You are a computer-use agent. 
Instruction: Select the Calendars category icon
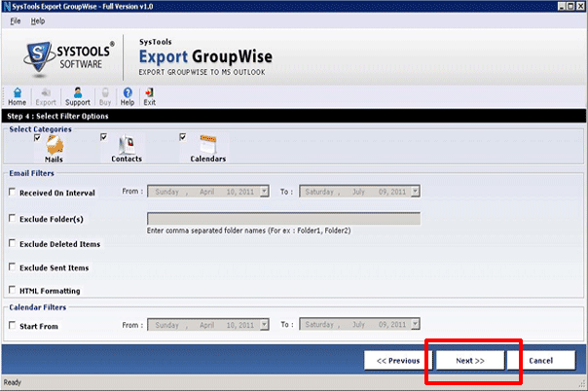(x=207, y=147)
